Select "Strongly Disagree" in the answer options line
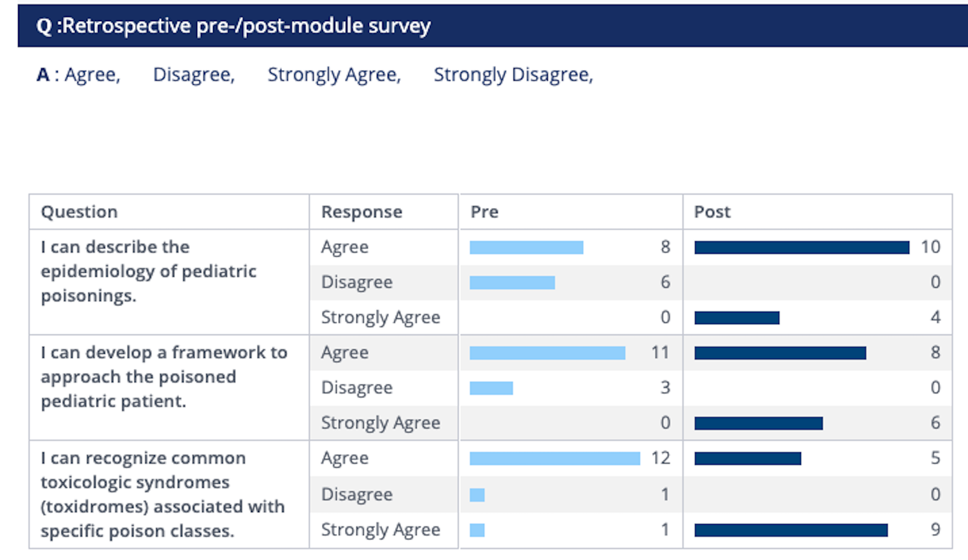The image size is (968, 560). (x=512, y=74)
